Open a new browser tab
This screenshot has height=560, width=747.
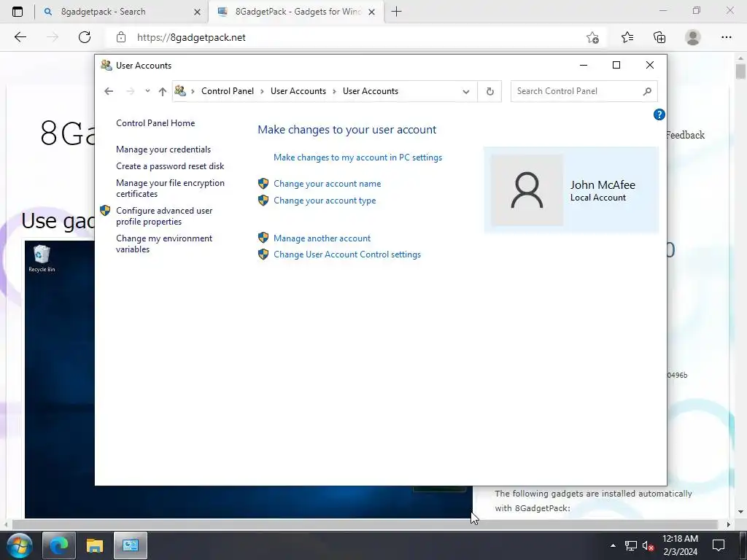(x=396, y=12)
